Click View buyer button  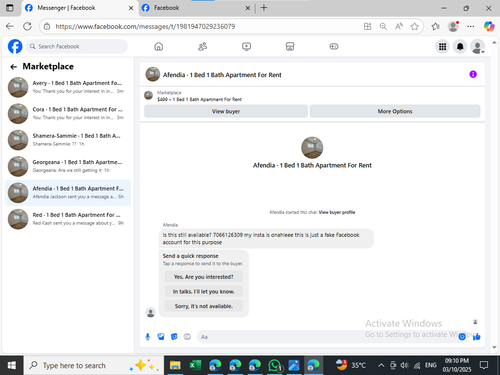click(226, 111)
